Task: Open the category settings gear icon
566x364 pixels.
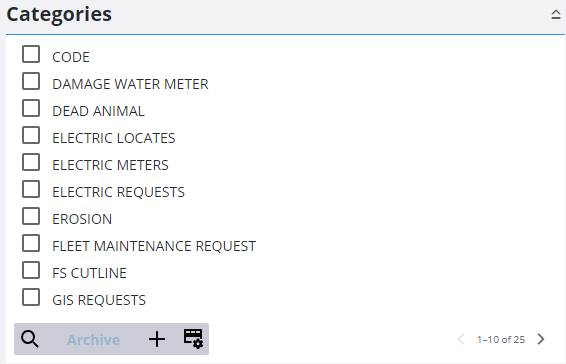Action: point(193,339)
